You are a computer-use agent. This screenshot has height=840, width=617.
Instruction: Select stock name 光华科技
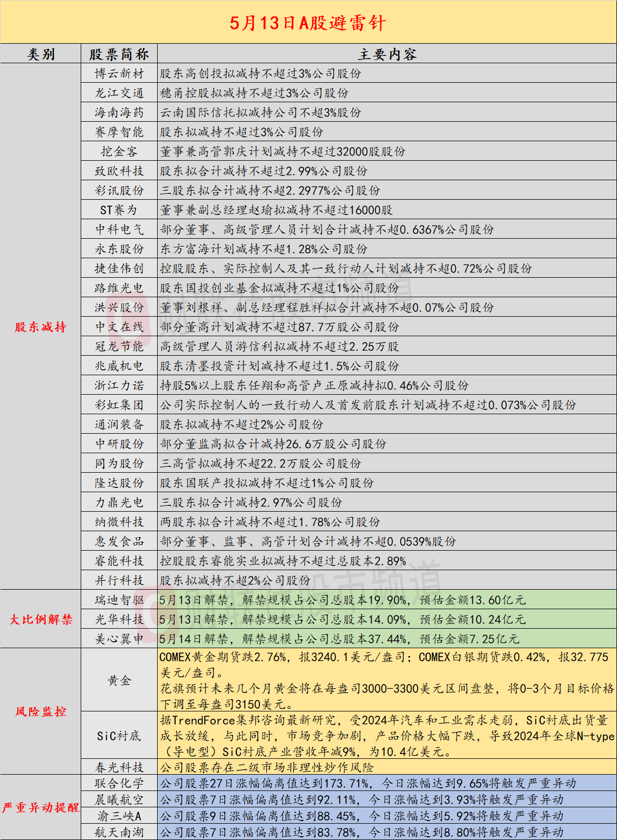coord(119,619)
